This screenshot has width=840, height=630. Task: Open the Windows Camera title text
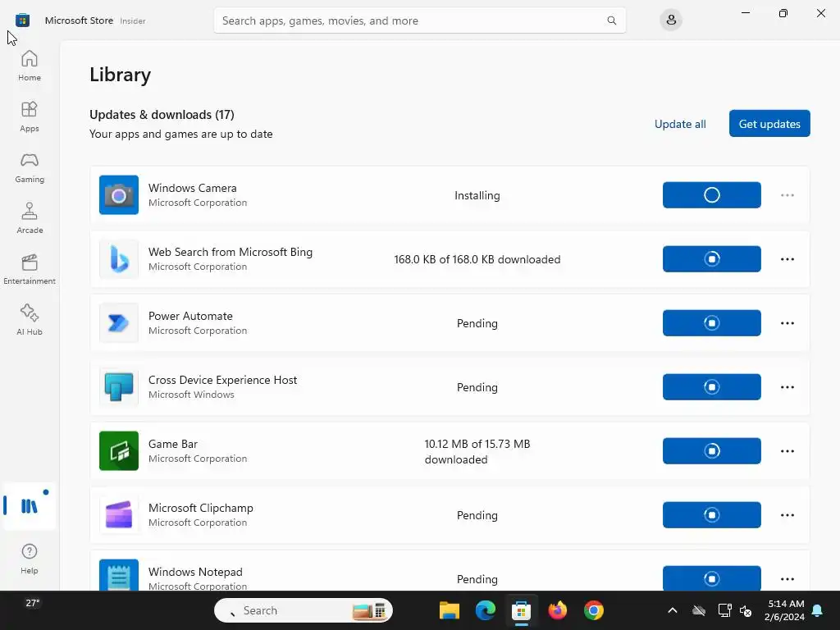click(192, 188)
